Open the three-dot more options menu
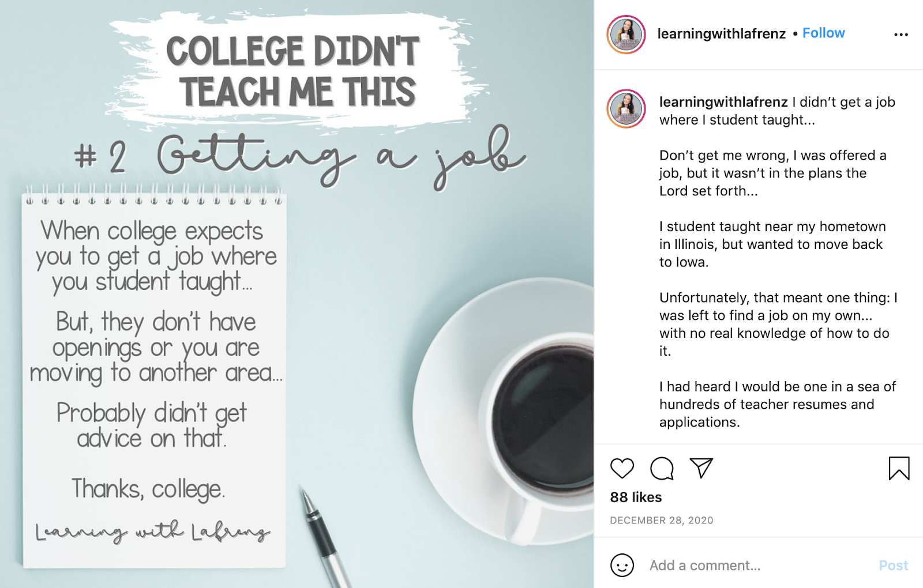 tap(901, 35)
